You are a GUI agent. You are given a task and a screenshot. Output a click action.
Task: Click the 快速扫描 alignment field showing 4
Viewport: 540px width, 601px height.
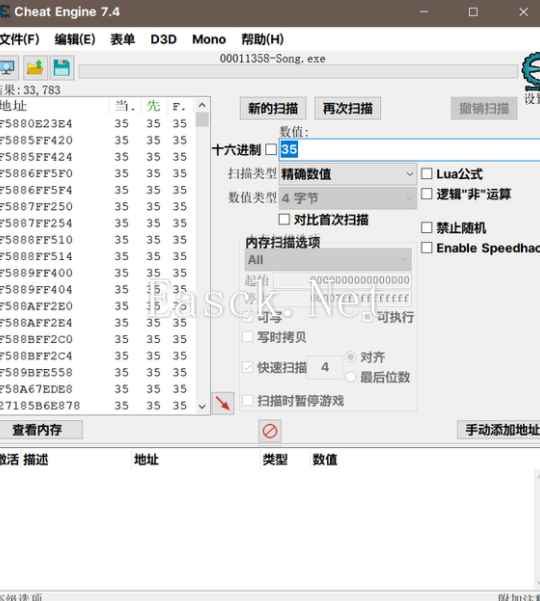[x=325, y=367]
